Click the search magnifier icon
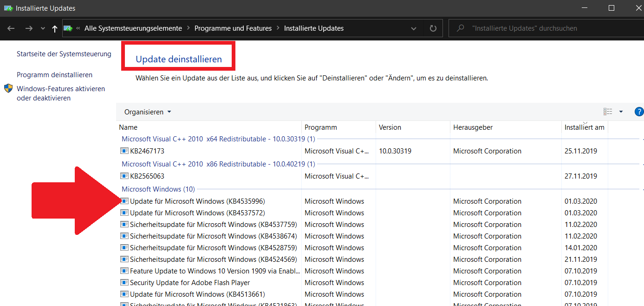 461,28
